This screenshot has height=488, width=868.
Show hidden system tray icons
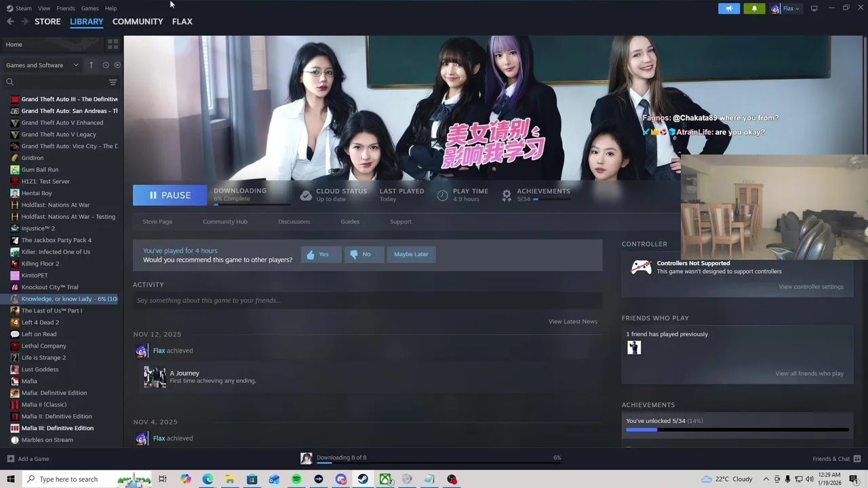click(x=766, y=479)
